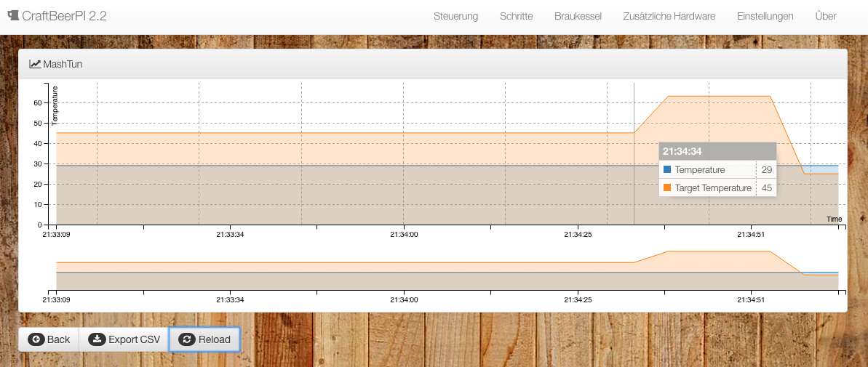
Task: Navigate to Zusätzliche Hardware
Action: click(x=669, y=16)
